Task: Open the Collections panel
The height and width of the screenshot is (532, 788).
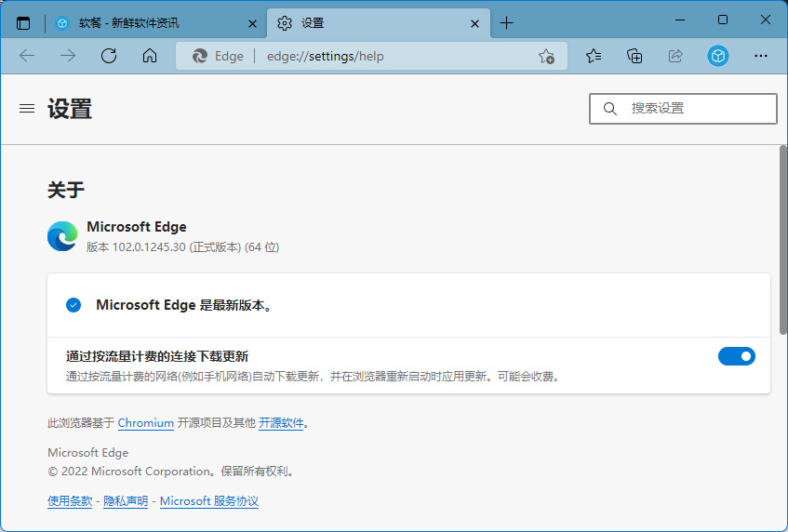Action: (x=634, y=56)
